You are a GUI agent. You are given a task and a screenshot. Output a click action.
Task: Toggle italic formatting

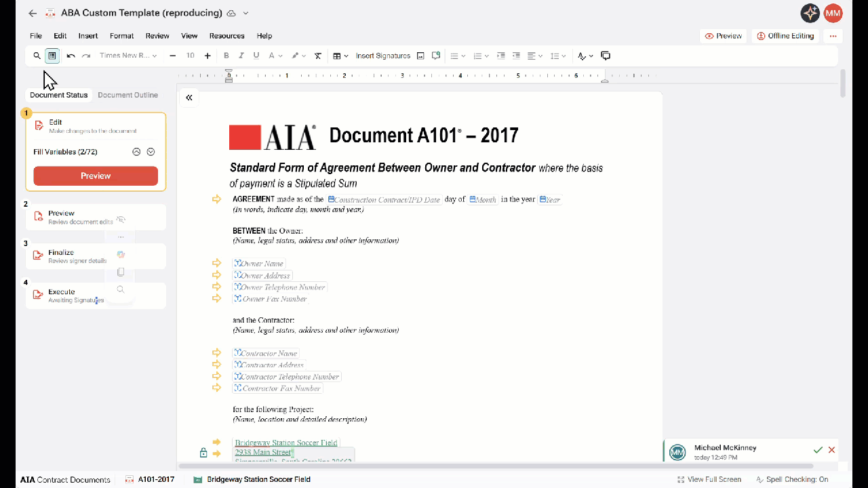click(x=241, y=56)
